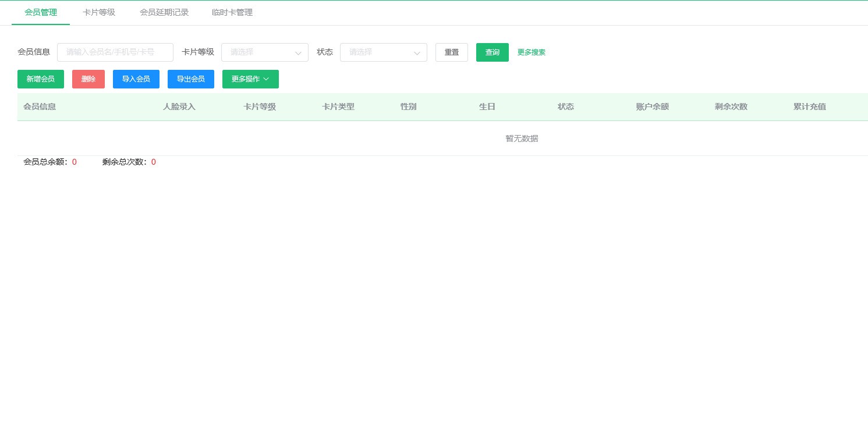Screen dimensions: 868x444
Task: Click the 性别 column header
Action: pyautogui.click(x=409, y=107)
